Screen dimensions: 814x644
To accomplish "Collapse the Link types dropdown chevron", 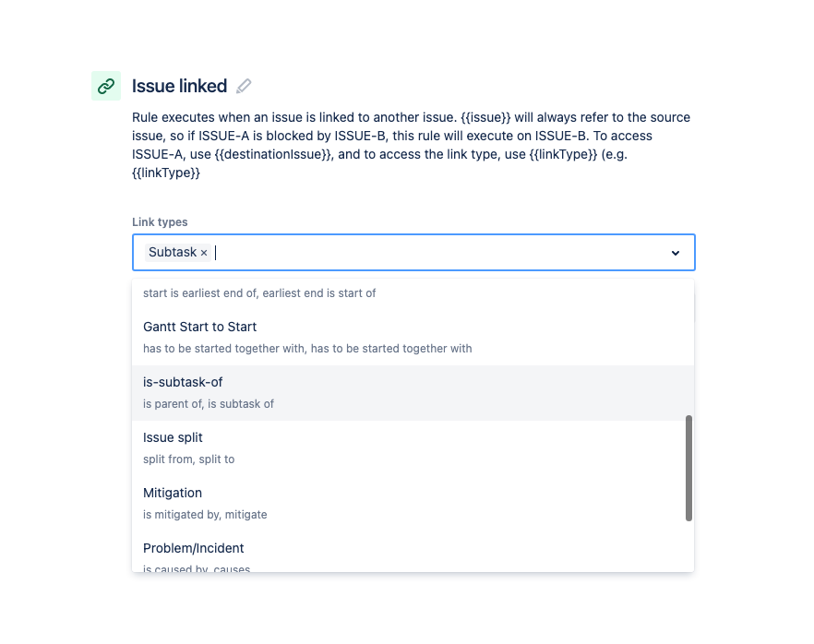I will tap(676, 253).
